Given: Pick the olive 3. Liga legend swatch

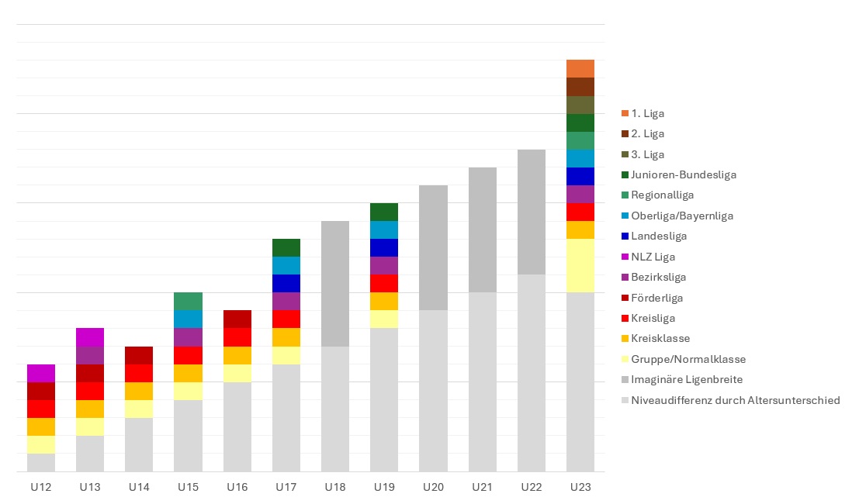Looking at the screenshot, I should (625, 154).
